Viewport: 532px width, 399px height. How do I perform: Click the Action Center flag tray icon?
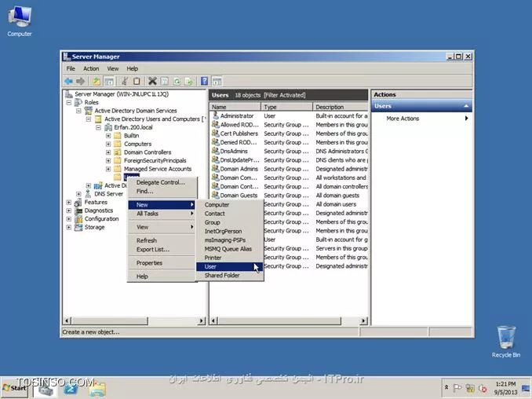(x=457, y=388)
